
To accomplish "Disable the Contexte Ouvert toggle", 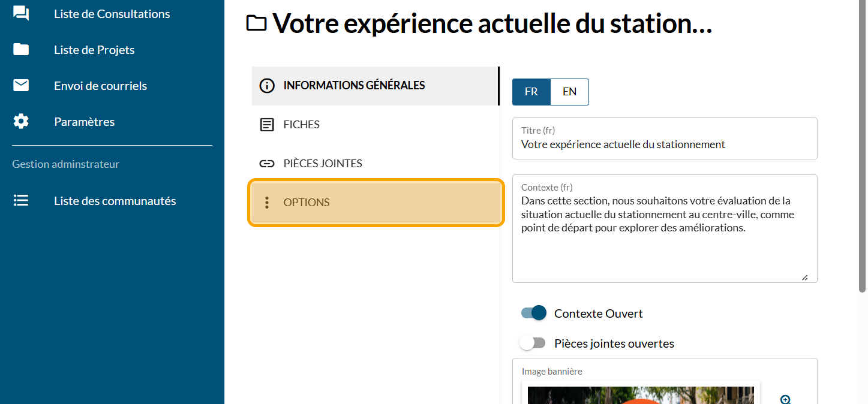I will (x=533, y=313).
